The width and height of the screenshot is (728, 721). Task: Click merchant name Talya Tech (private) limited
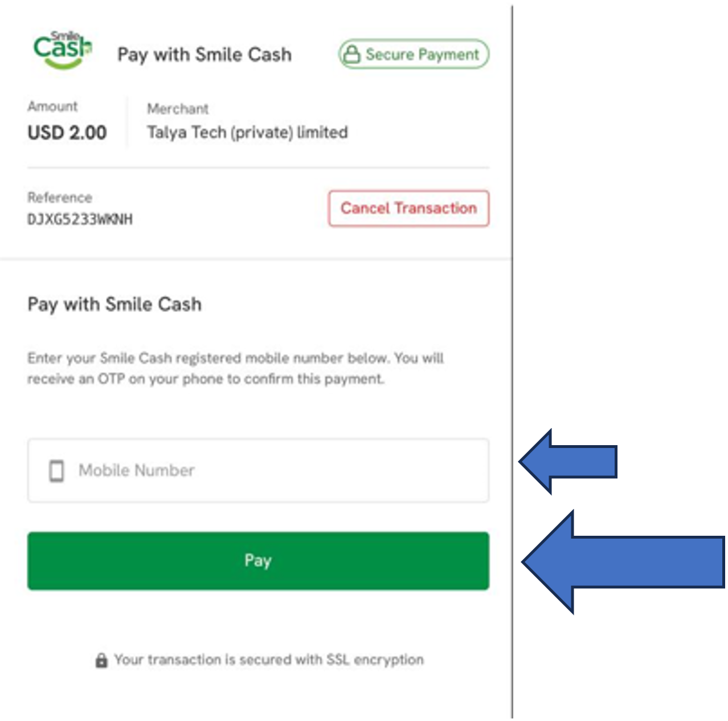(247, 132)
